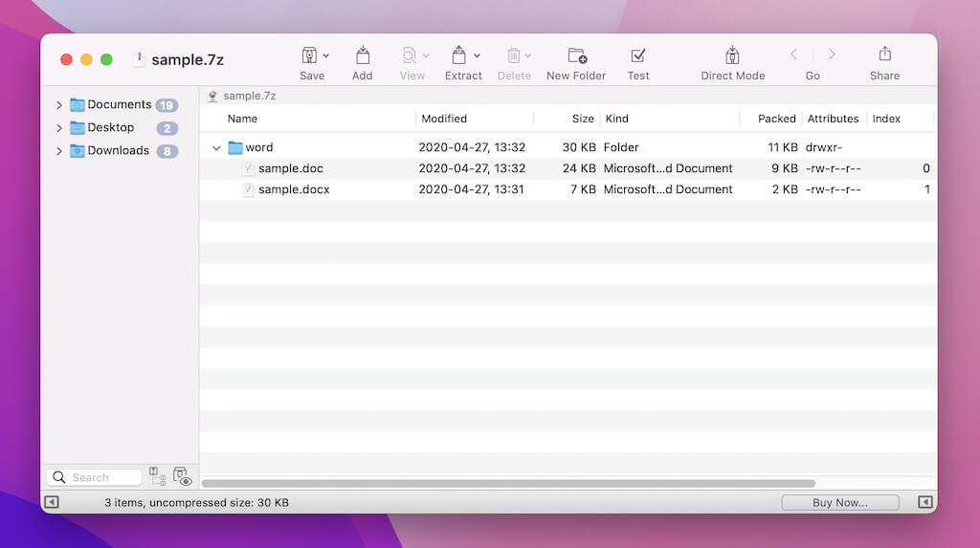The image size is (980, 548).
Task: Expand the Documents sidebar folder
Action: (59, 105)
